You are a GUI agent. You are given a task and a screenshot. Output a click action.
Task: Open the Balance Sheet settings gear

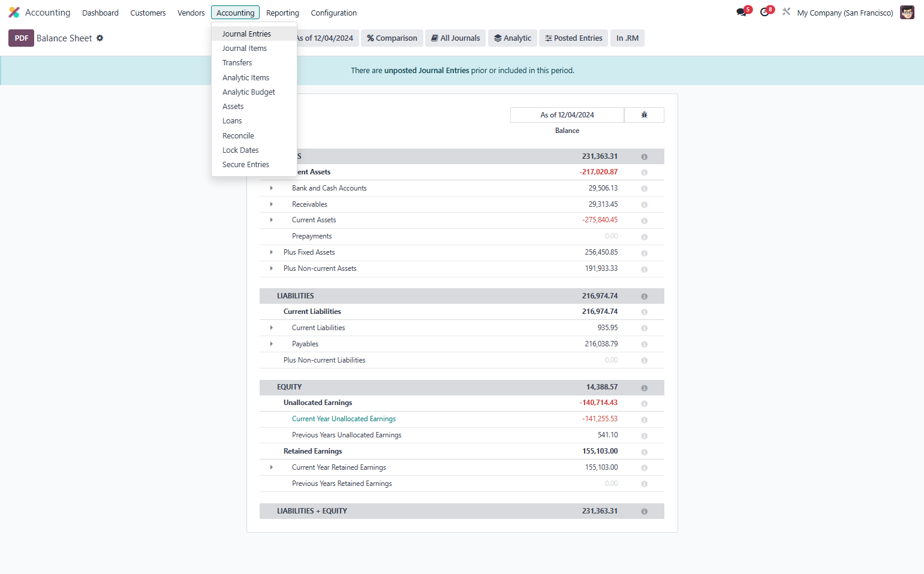tap(100, 38)
